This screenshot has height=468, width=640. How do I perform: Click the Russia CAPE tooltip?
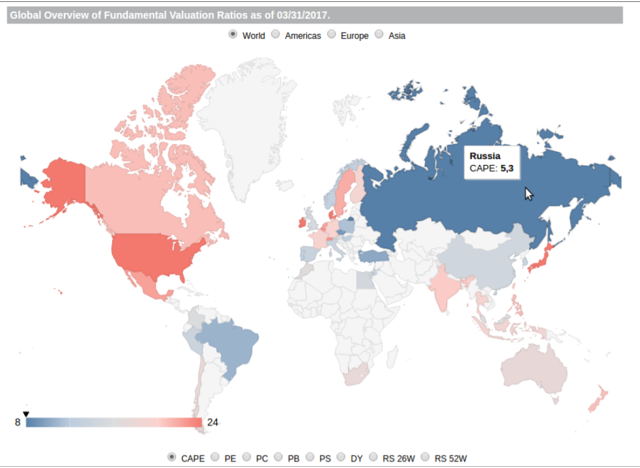492,162
